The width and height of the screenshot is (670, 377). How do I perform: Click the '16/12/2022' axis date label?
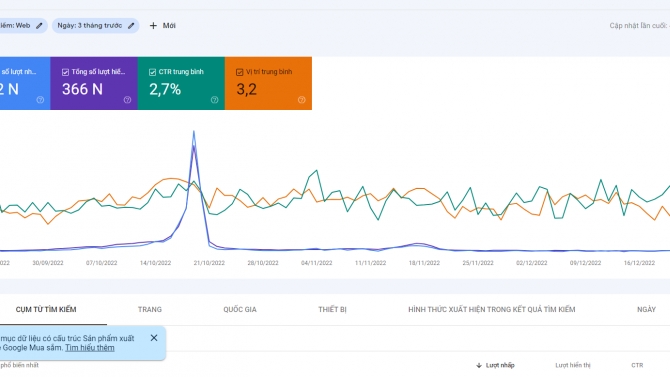[639, 263]
